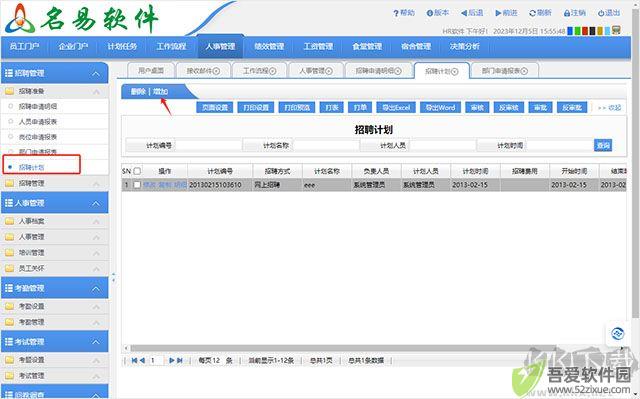Viewport: 640px width, 399px height.
Task: Open the 计划任务 top menu
Action: coord(122,47)
